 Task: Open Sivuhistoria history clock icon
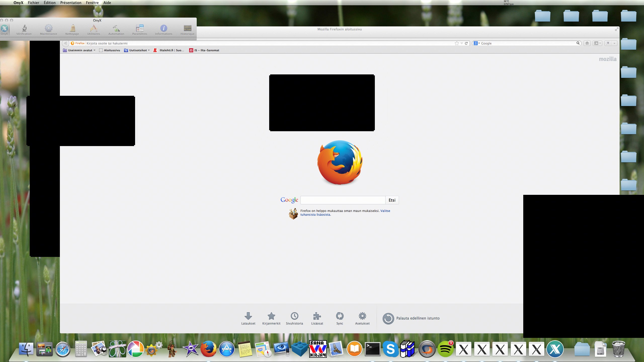coord(294,316)
